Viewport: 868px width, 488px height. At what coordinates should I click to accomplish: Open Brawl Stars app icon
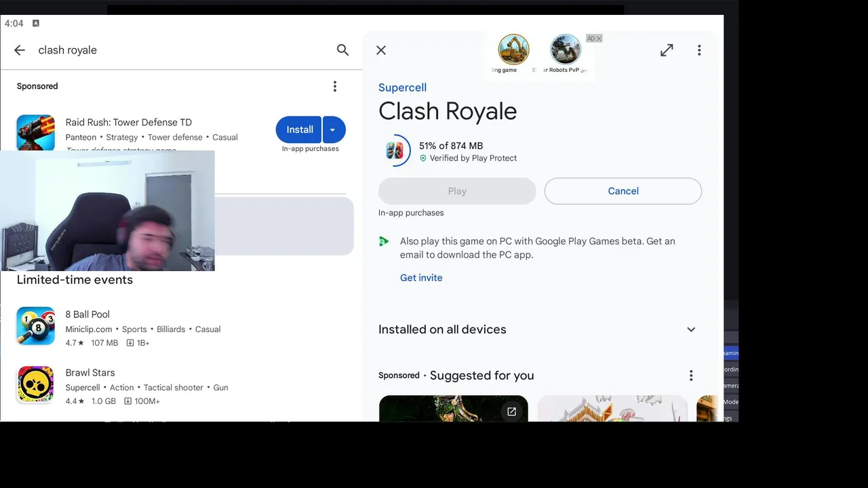(36, 384)
